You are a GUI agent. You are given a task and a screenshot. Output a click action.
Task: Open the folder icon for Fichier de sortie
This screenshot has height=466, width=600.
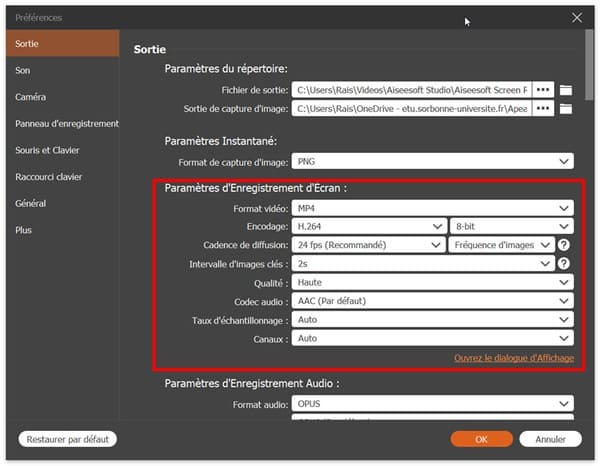coord(566,90)
